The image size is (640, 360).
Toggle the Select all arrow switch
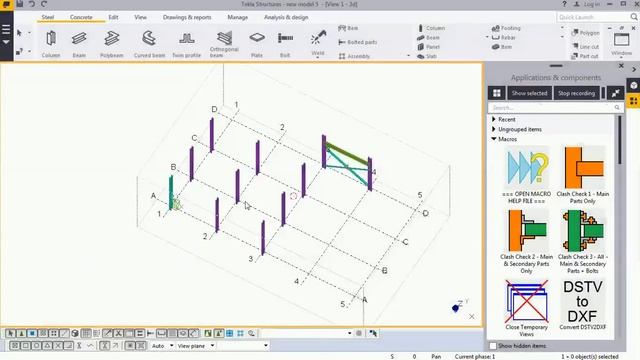coord(11,333)
